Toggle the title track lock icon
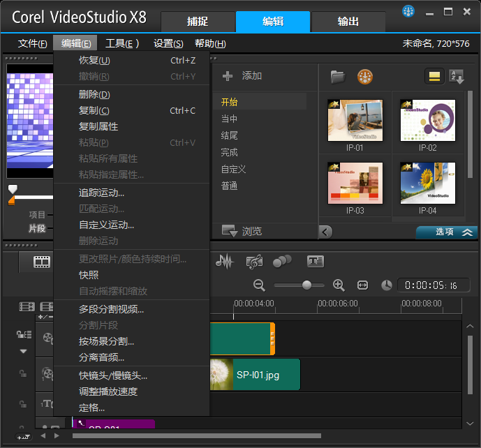This screenshot has width=481, height=448. [23, 404]
